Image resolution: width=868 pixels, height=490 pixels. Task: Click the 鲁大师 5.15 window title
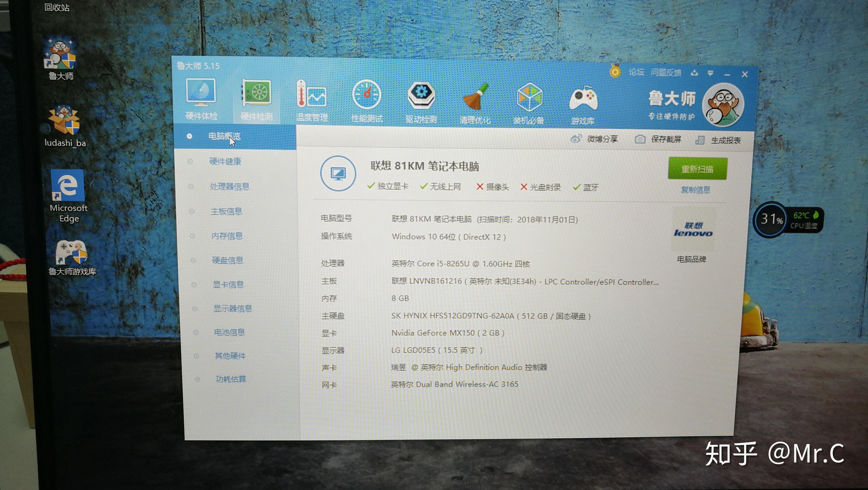click(x=198, y=66)
